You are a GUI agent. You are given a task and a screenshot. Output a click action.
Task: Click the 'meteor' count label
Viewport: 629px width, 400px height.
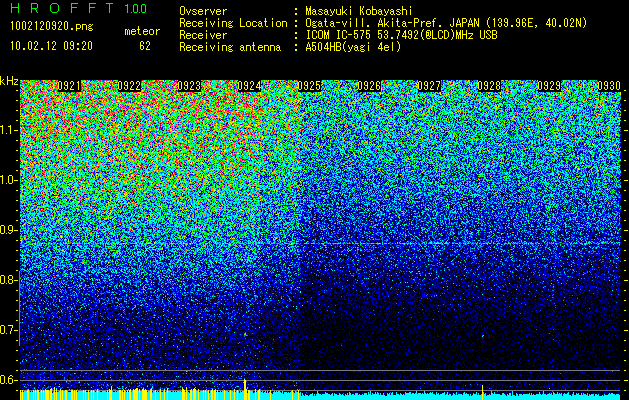click(142, 31)
